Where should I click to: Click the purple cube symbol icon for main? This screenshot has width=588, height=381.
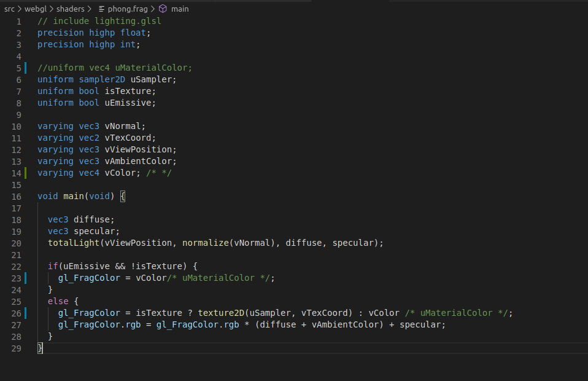(x=163, y=9)
